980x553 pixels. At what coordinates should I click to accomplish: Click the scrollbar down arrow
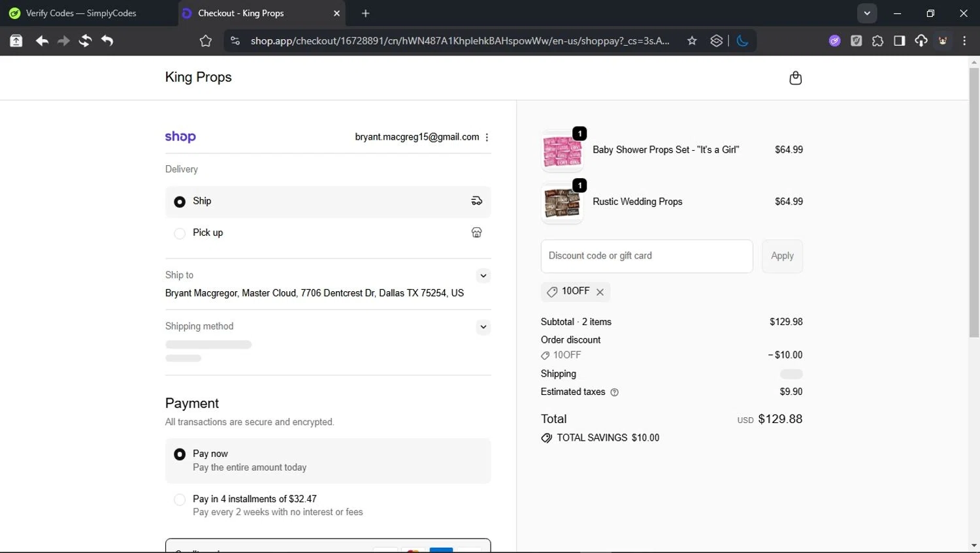click(974, 546)
